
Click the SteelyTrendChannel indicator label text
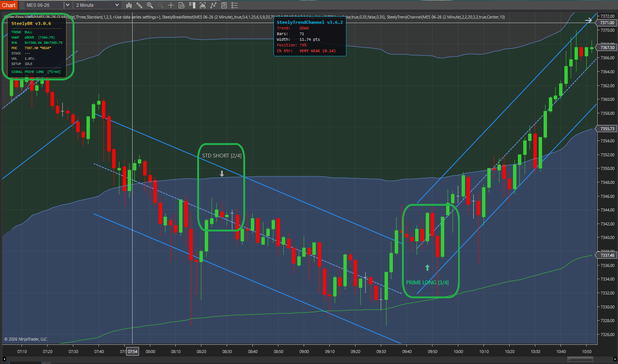point(446,17)
